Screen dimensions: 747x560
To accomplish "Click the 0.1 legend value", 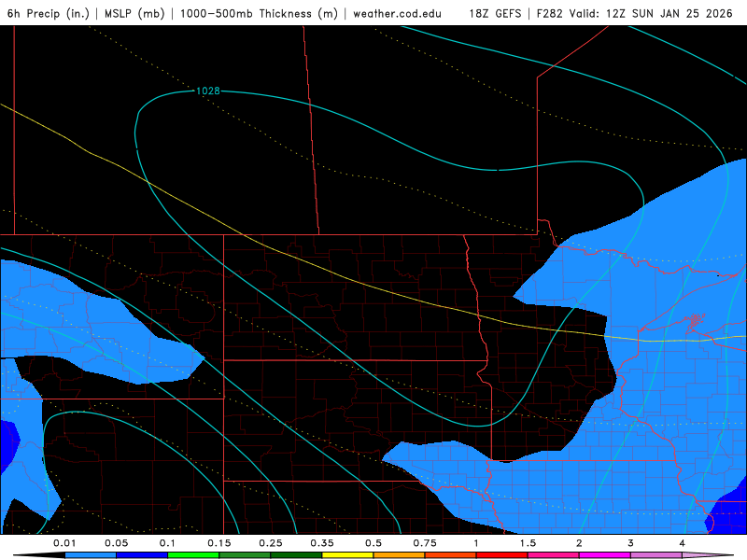I will click(167, 543).
